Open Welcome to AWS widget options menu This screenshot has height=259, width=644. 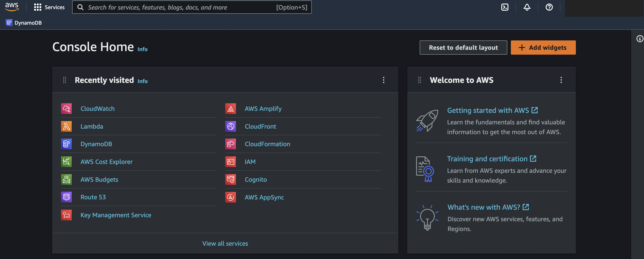coord(561,80)
